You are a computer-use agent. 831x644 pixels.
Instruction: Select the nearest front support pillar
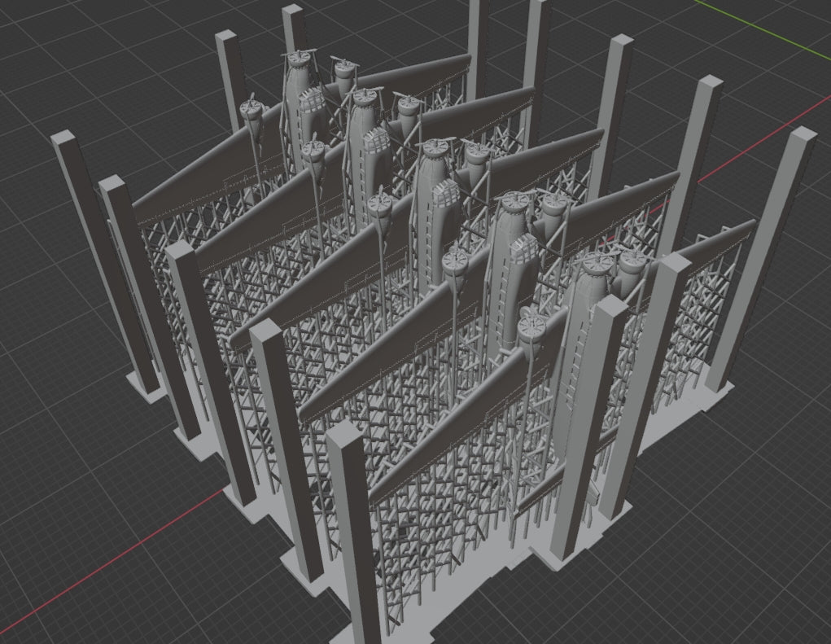[356, 529]
